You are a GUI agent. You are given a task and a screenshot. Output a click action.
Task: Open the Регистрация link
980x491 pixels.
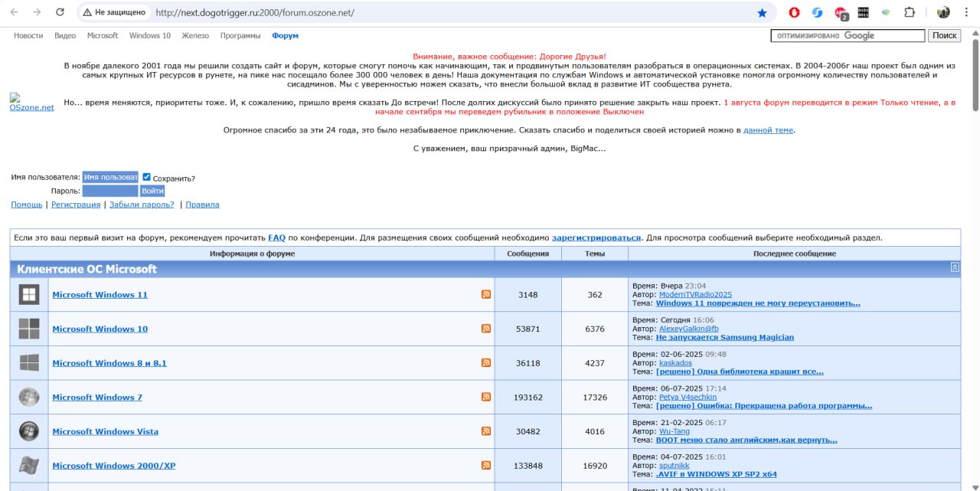coord(76,205)
